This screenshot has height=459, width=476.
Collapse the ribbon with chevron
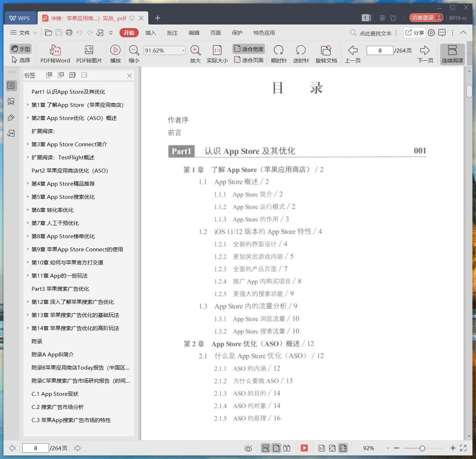[463, 33]
